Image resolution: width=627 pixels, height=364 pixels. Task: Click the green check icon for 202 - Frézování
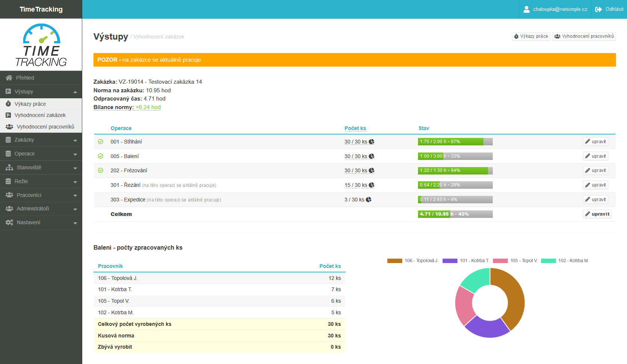click(x=101, y=170)
